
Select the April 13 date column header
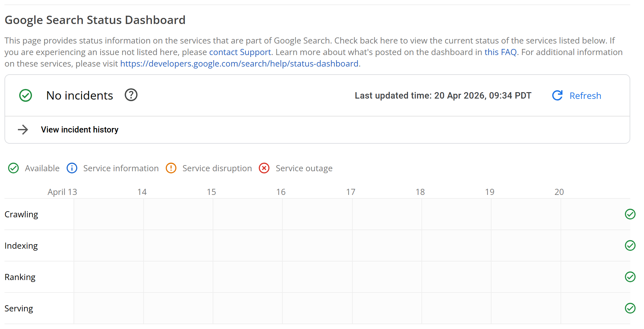62,192
